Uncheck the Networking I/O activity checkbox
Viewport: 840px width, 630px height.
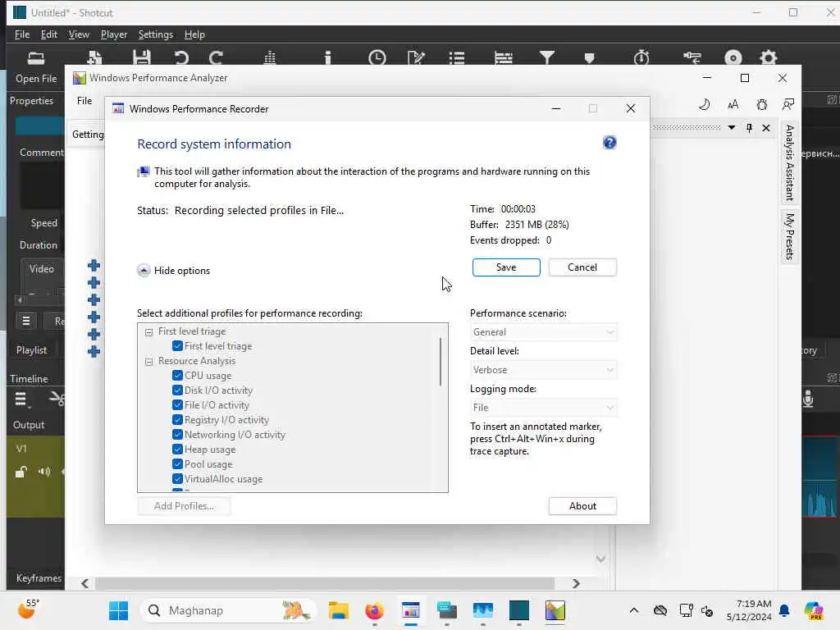click(177, 435)
